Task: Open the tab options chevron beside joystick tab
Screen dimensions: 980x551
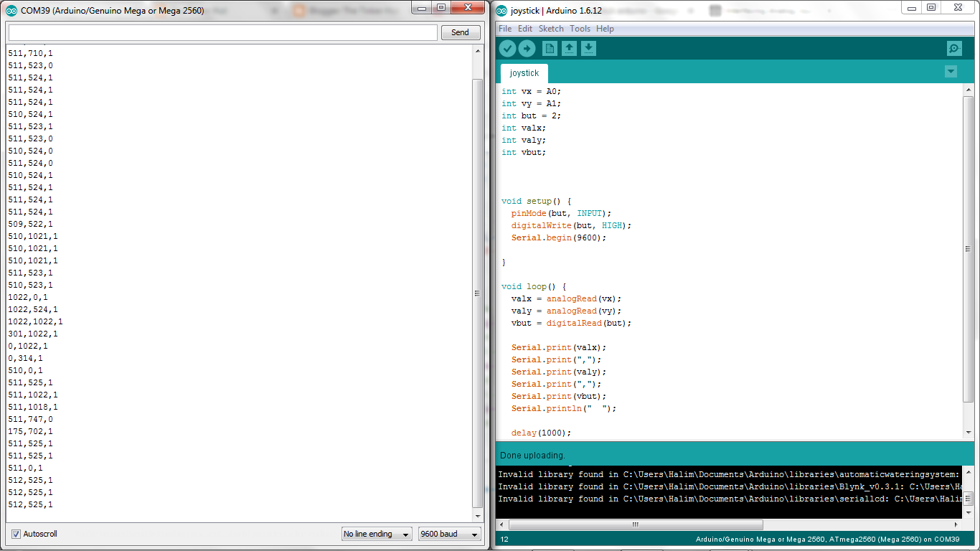Action: tap(951, 72)
